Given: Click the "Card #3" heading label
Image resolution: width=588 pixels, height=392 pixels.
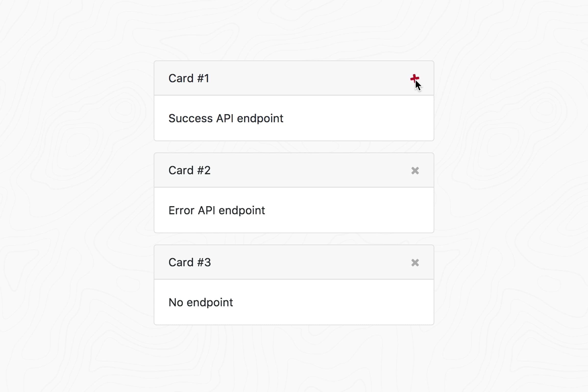Looking at the screenshot, I should [190, 262].
